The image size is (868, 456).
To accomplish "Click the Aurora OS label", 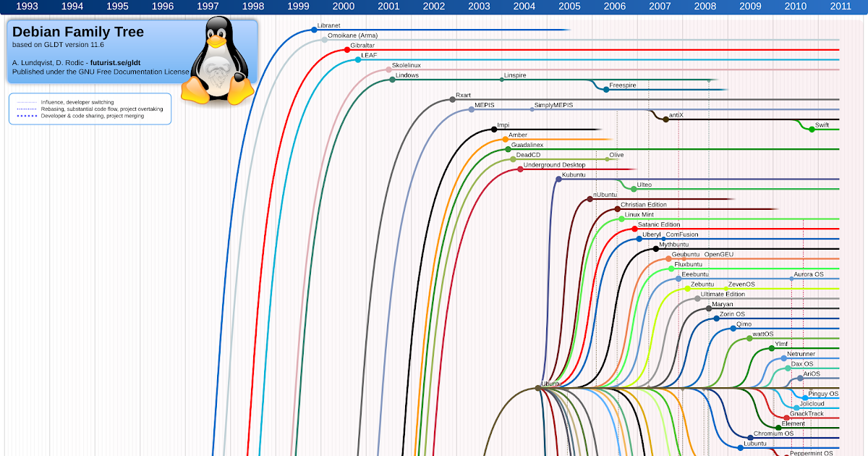I will (809, 274).
